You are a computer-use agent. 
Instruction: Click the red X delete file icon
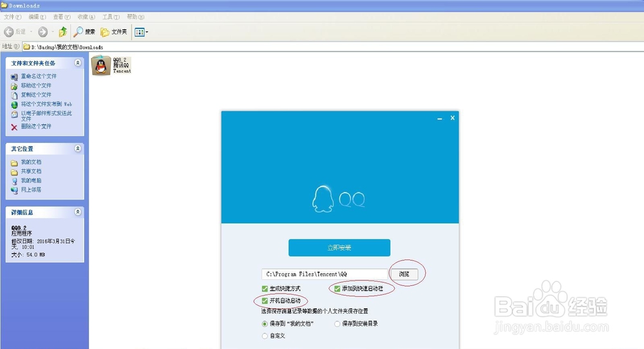click(x=14, y=127)
